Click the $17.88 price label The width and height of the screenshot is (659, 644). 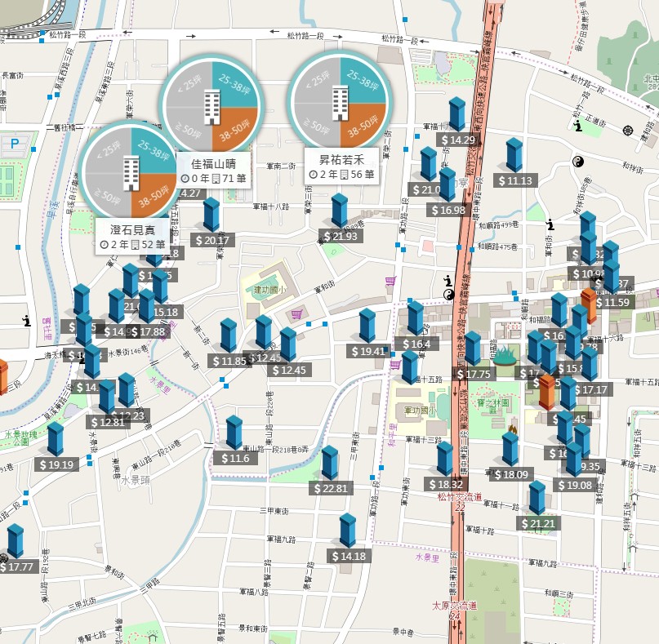(x=148, y=331)
